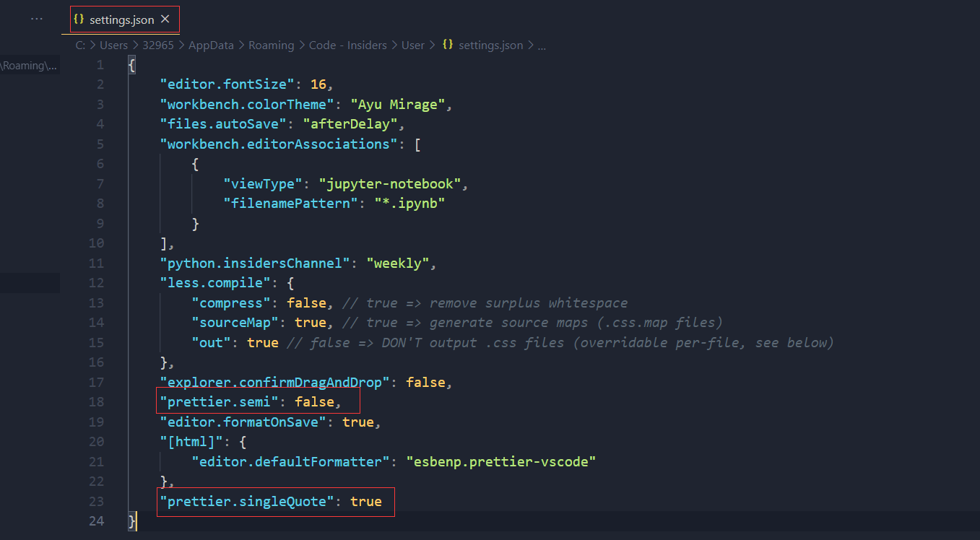This screenshot has width=980, height=540.
Task: Place cursor on "prettier.semi" key
Action: click(220, 402)
